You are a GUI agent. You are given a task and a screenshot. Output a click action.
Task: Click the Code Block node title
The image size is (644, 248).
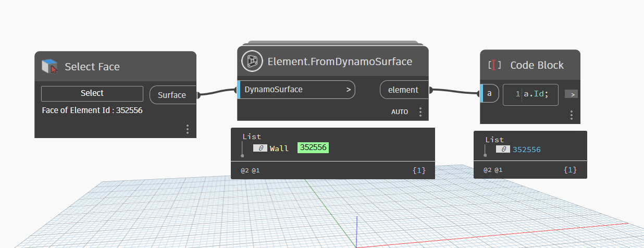(537, 65)
